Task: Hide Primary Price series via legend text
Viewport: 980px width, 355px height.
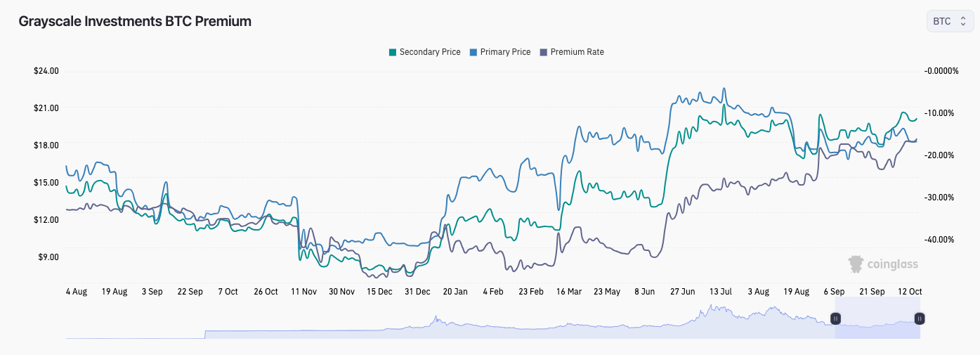Action: (505, 52)
